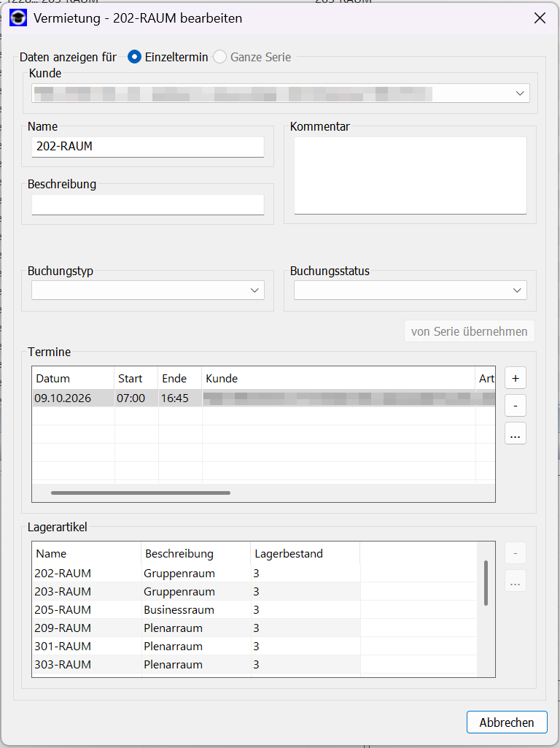
Task: Expand the Buchungsstatus combo box
Action: tap(411, 290)
